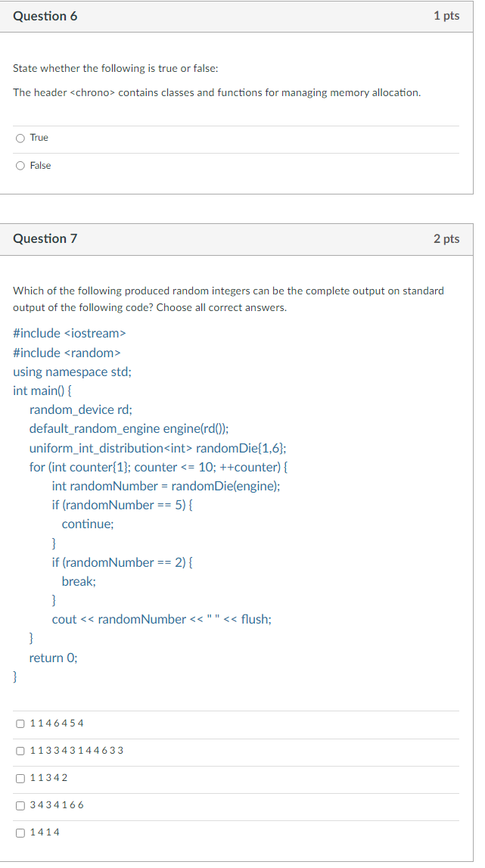Viewport: 485px width, 868px height.
Task: Click the '2 pts' label on Question 7
Action: pos(446,238)
